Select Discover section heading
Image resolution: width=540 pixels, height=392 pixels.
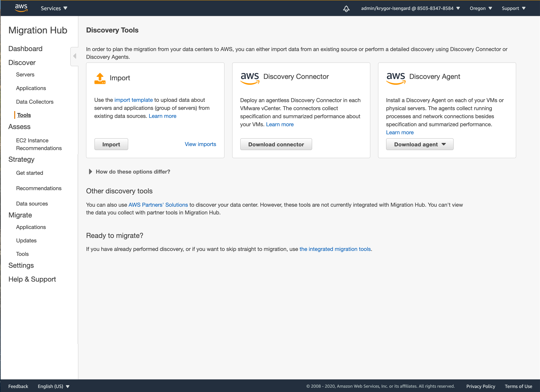pyautogui.click(x=22, y=62)
